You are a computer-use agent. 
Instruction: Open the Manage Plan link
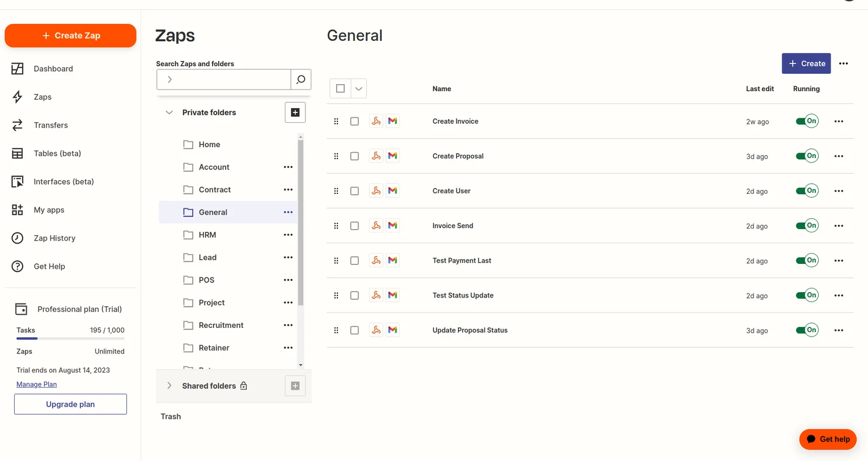click(36, 384)
